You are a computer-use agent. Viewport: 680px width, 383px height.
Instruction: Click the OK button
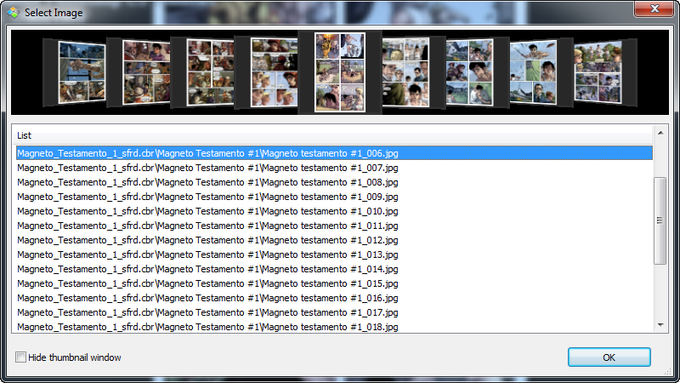(609, 357)
